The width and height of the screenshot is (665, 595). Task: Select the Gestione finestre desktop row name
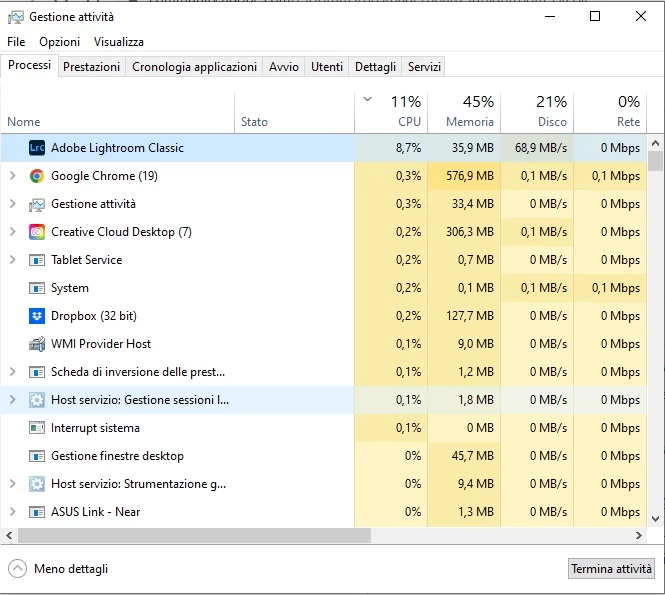[x=117, y=456]
